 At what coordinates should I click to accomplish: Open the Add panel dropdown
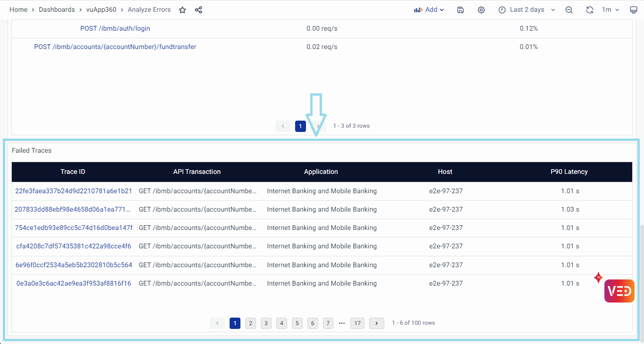point(429,10)
